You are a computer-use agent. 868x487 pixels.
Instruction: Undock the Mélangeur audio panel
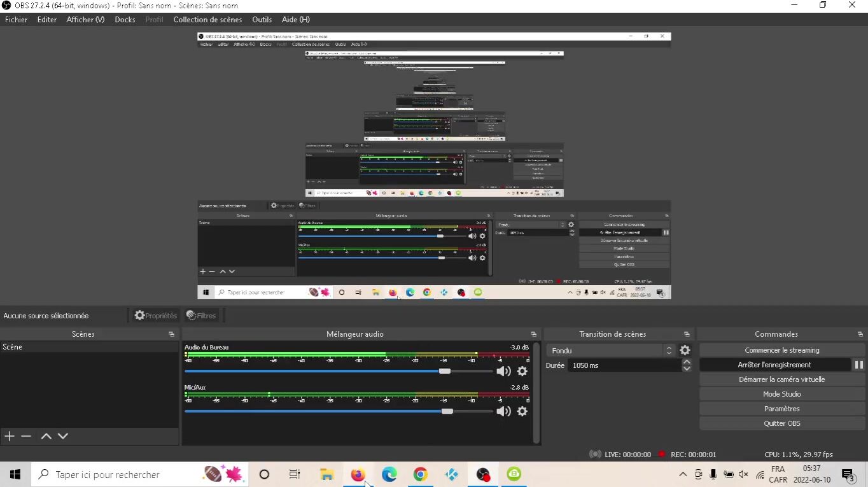coord(533,334)
